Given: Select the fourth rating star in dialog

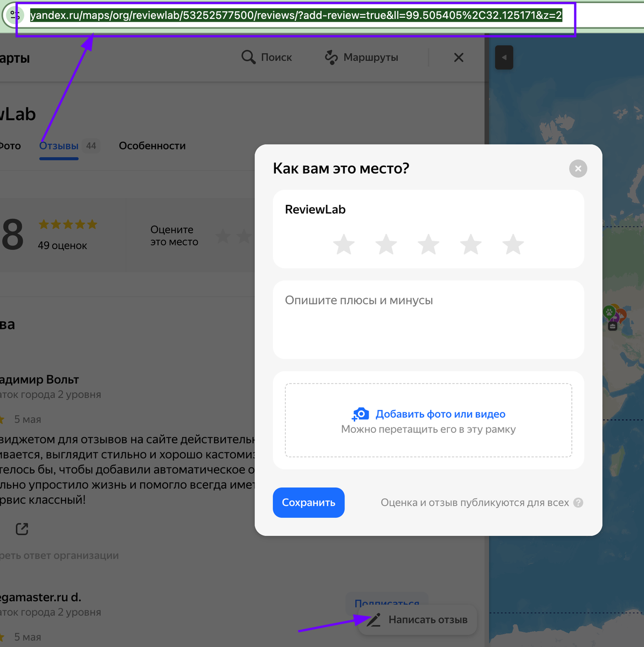Looking at the screenshot, I should coord(471,244).
